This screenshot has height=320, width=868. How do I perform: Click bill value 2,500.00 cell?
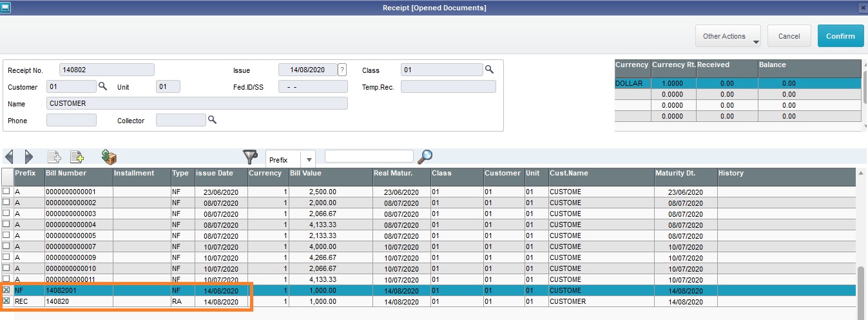pyautogui.click(x=330, y=192)
